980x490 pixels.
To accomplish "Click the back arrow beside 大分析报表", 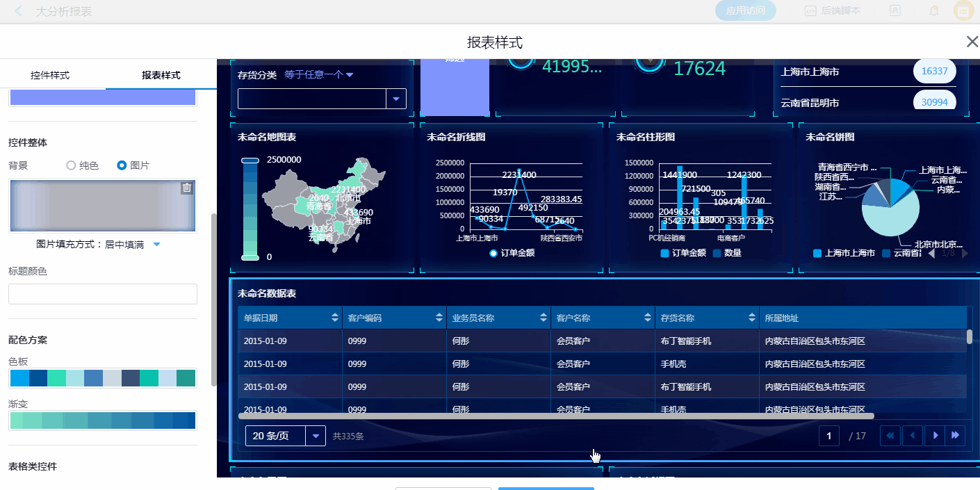I will tap(19, 11).
